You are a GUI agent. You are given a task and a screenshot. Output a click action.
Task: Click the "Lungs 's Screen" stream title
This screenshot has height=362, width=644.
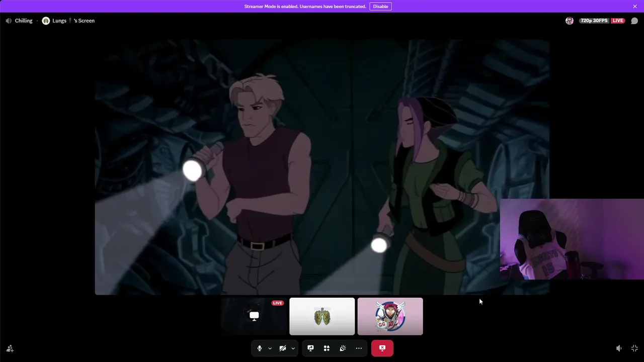73,21
